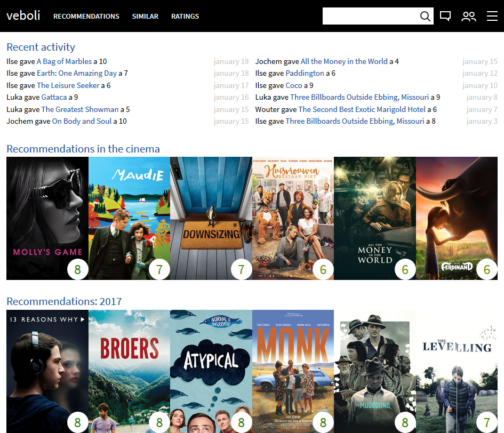Image resolution: width=504 pixels, height=433 pixels.
Task: Open the Mudbound poster
Action: pyautogui.click(x=375, y=371)
